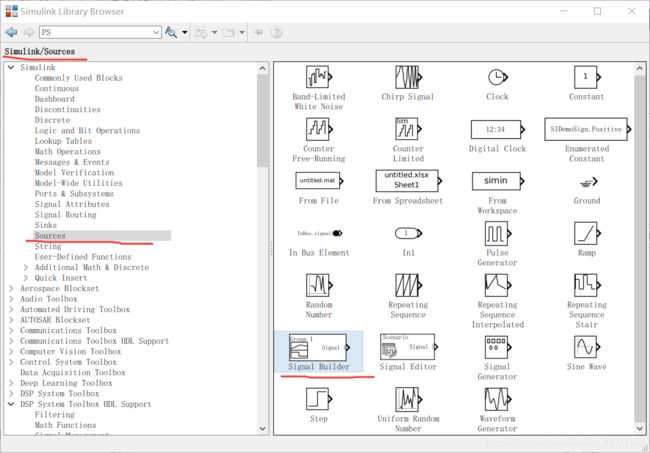
Task: Select Sources in the library tree
Action: coord(50,236)
